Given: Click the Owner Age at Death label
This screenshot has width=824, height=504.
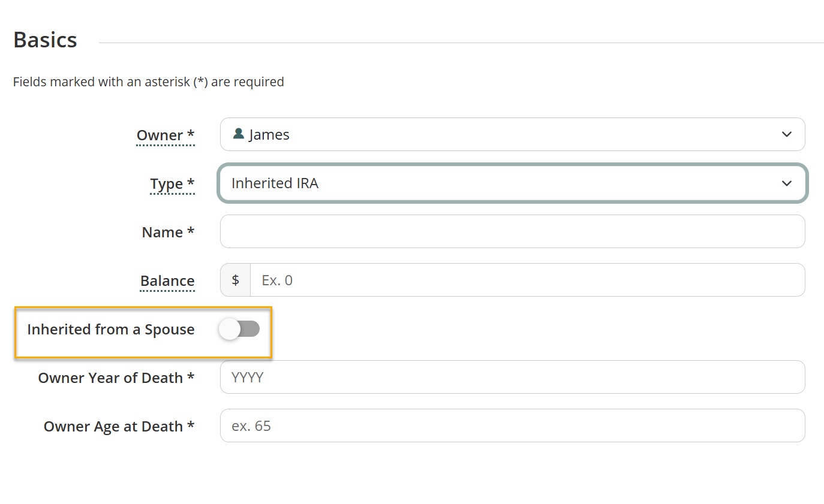Looking at the screenshot, I should pyautogui.click(x=119, y=426).
